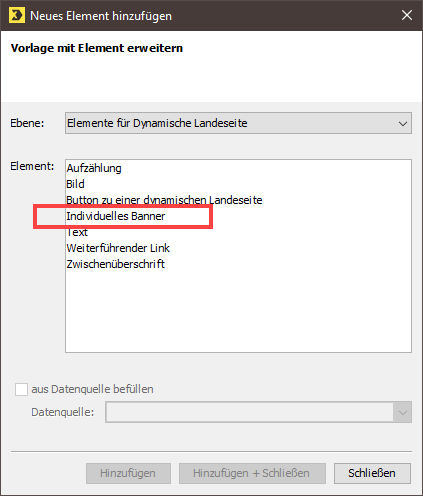Screen dimensions: 423x496
Task: Click Hinzufügen + Schließen button
Action: click(252, 473)
